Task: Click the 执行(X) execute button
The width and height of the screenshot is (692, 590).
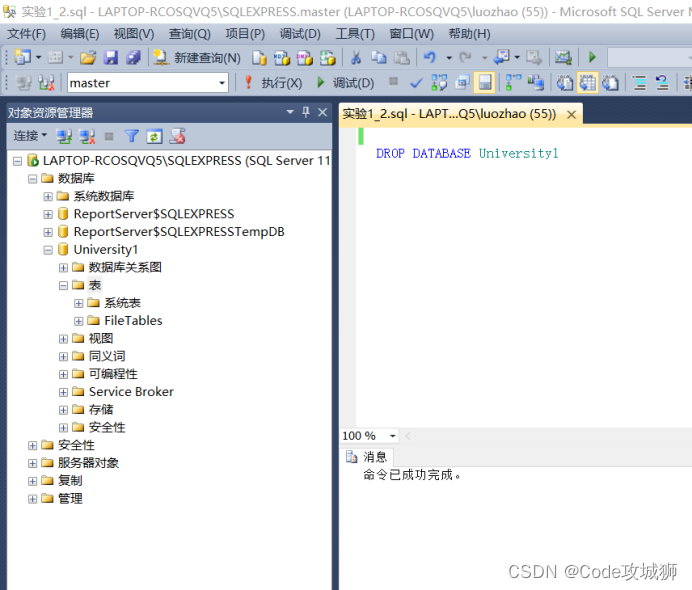Action: coord(274,83)
